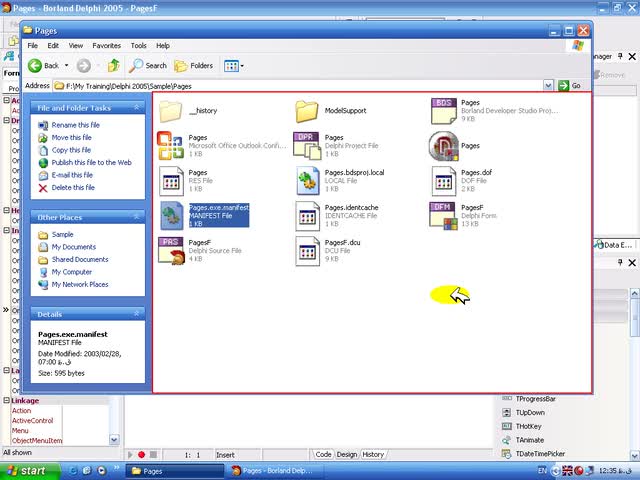Go to the Sample folder link
The image size is (640, 480).
pos(62,235)
